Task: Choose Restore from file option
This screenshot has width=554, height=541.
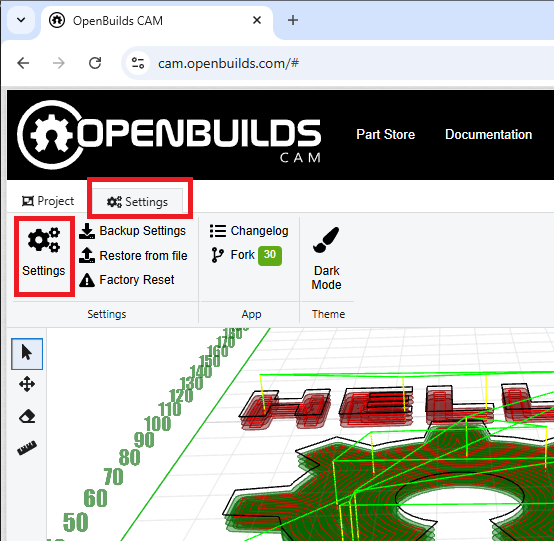Action: (133, 255)
